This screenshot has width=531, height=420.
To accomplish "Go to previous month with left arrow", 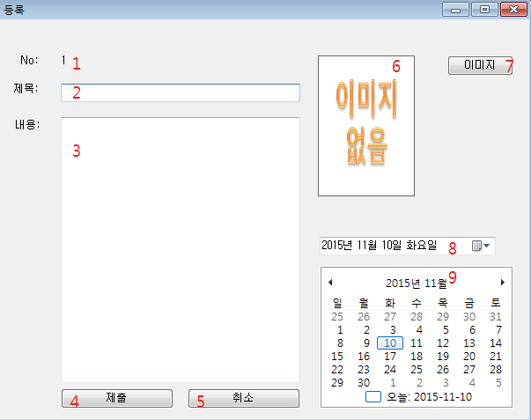I will (330, 282).
